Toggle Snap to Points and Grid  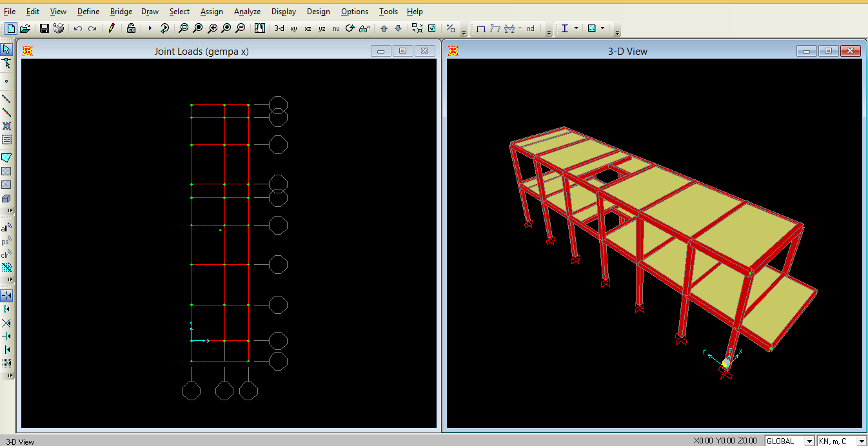point(6,296)
